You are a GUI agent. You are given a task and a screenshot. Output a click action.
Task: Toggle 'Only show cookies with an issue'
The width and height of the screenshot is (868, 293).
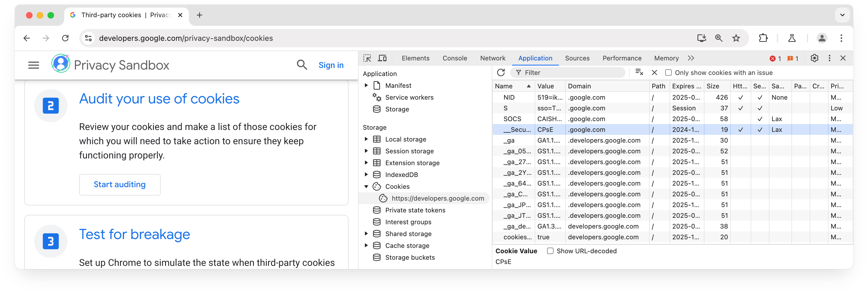[668, 73]
